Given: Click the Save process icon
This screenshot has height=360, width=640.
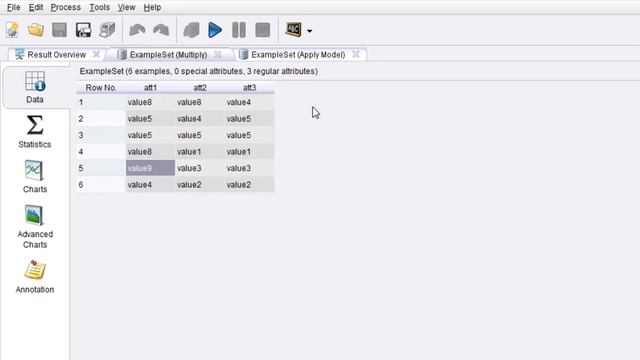Looking at the screenshot, I should click(x=60, y=30).
